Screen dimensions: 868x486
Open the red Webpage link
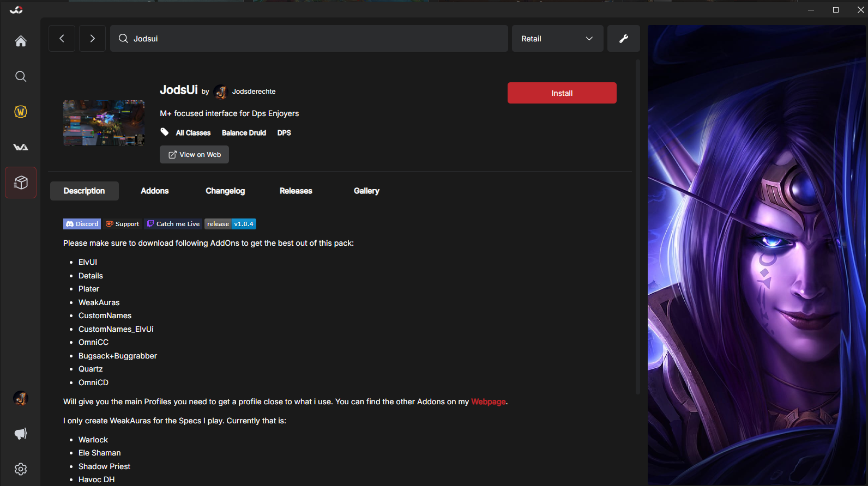pyautogui.click(x=488, y=402)
